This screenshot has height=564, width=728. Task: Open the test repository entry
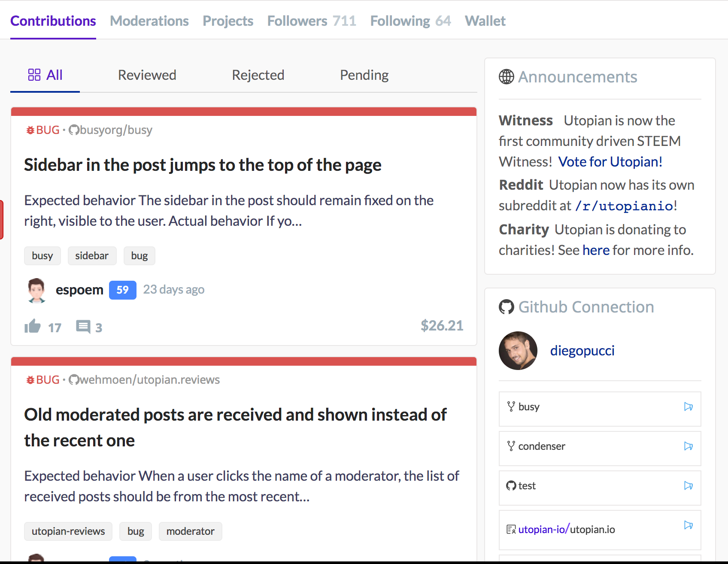tap(600, 488)
